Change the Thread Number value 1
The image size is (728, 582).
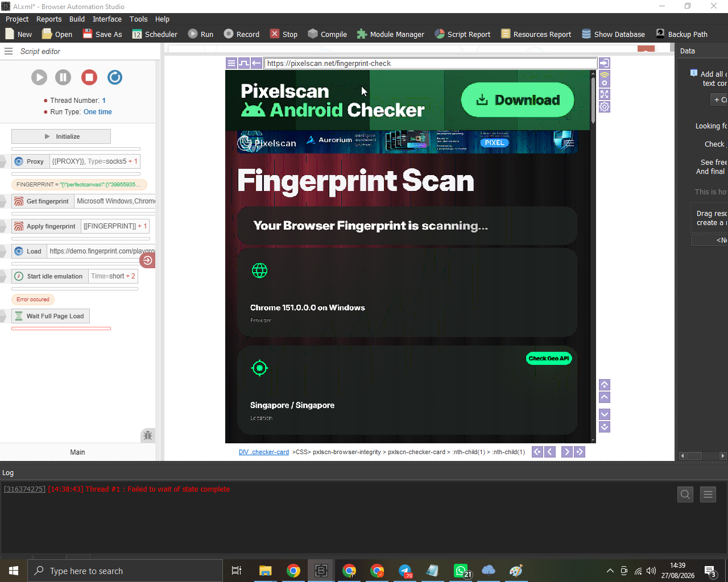(x=104, y=101)
